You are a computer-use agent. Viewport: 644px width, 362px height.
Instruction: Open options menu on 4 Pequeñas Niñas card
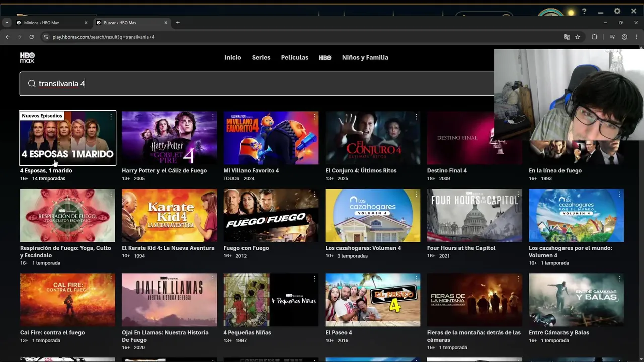click(x=315, y=279)
